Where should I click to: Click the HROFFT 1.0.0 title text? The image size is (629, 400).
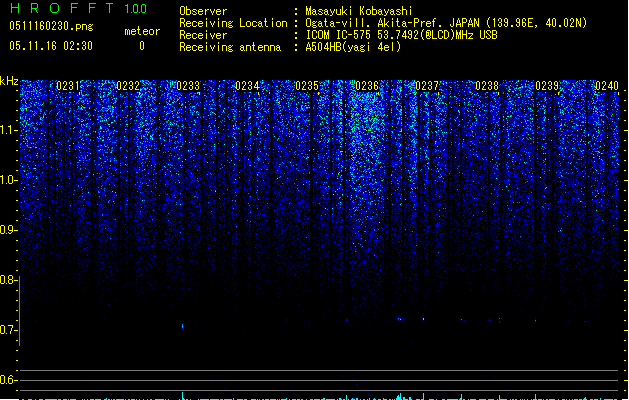point(78,8)
